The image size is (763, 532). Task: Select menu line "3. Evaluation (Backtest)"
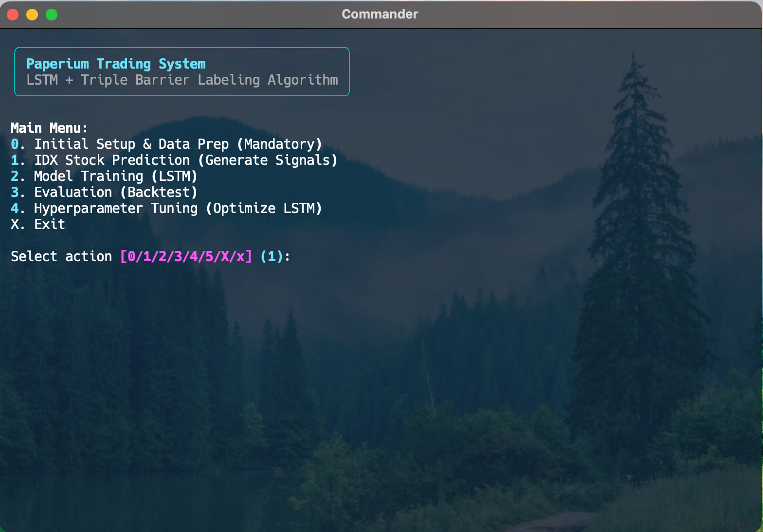[104, 192]
